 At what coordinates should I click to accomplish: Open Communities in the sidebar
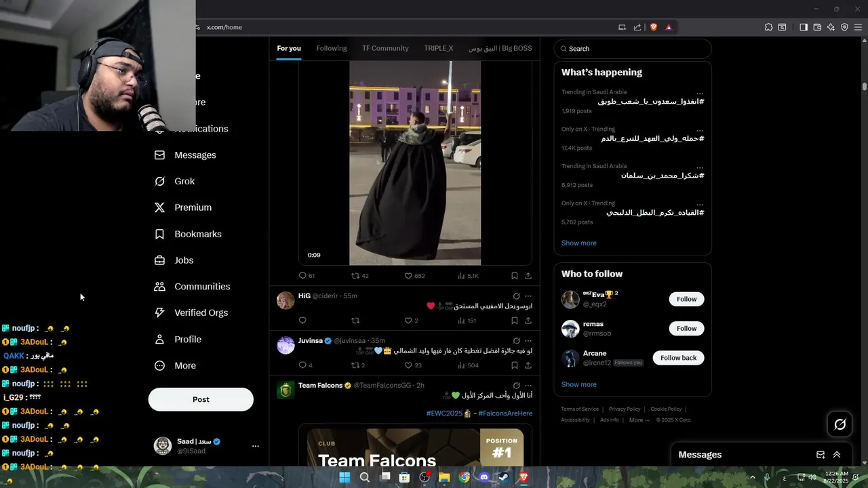point(192,287)
